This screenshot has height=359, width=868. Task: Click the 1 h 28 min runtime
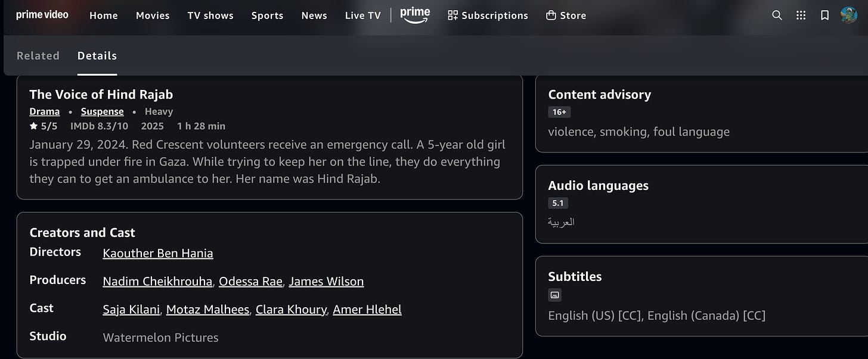coord(201,126)
